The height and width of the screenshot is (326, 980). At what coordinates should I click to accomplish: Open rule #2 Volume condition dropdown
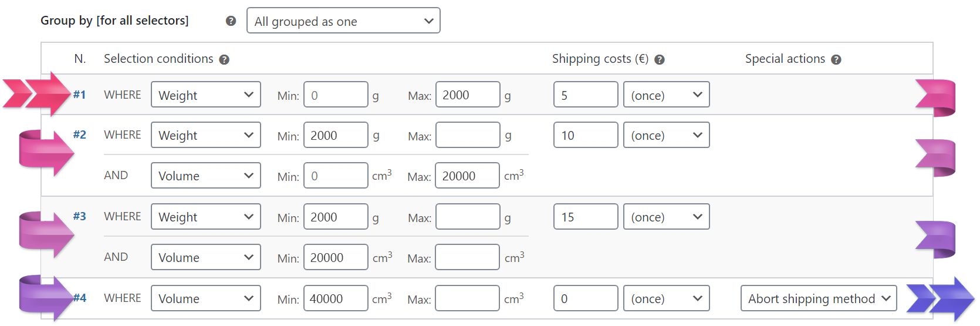[205, 176]
